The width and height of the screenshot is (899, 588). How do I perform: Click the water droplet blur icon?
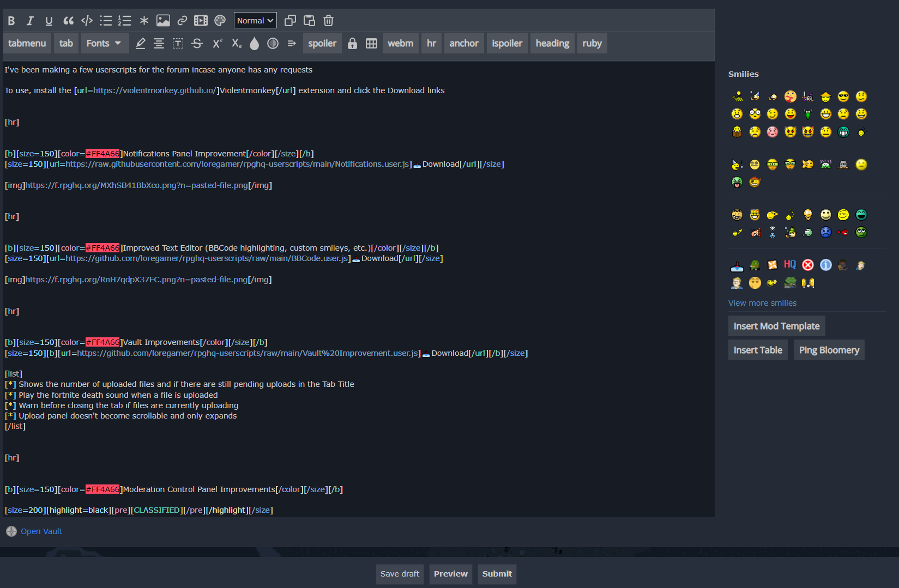click(254, 43)
